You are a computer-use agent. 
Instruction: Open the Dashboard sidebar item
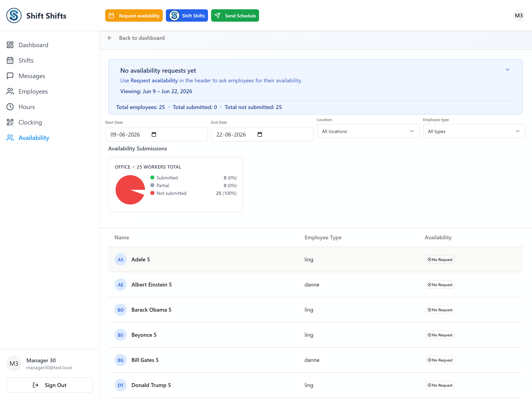pos(33,45)
